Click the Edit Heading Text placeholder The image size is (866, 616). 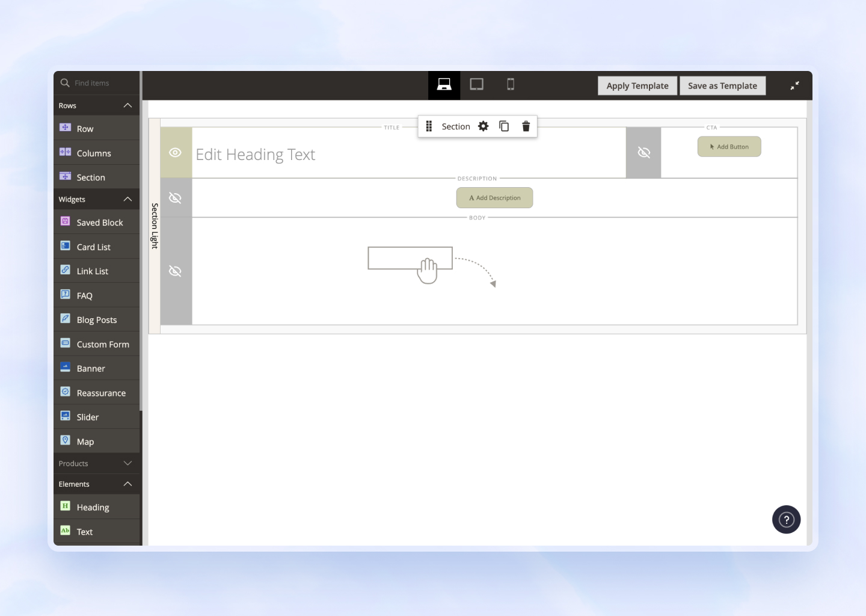pos(256,155)
